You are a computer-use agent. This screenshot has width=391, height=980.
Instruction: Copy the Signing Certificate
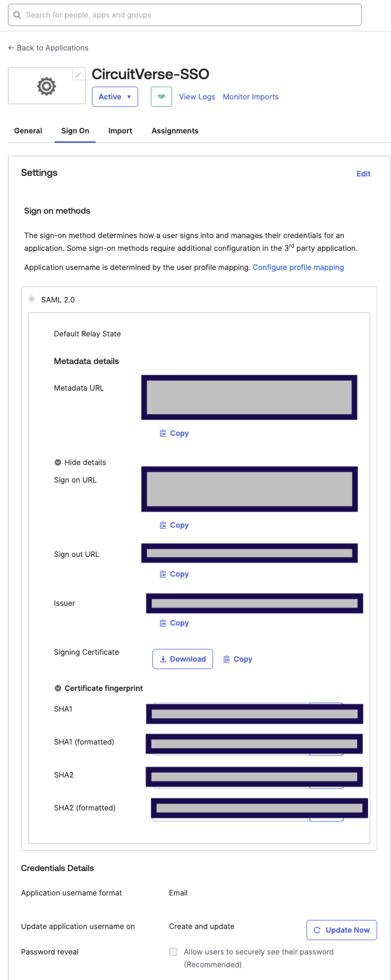[238, 659]
